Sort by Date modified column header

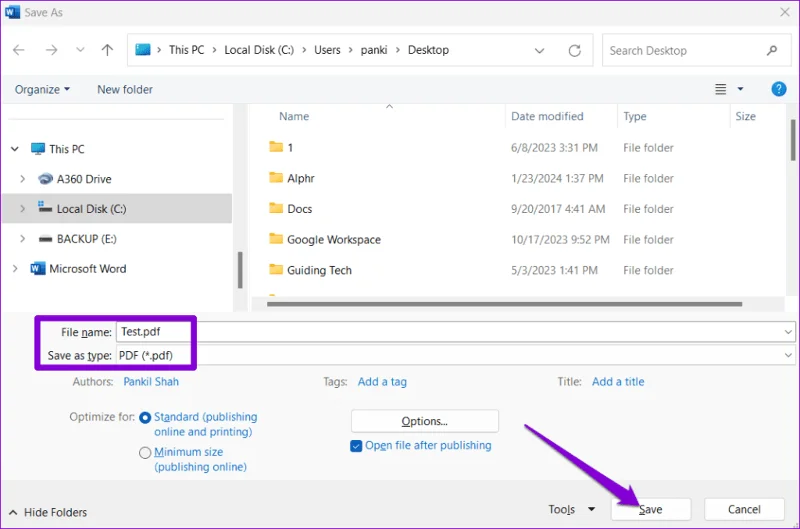(x=547, y=116)
